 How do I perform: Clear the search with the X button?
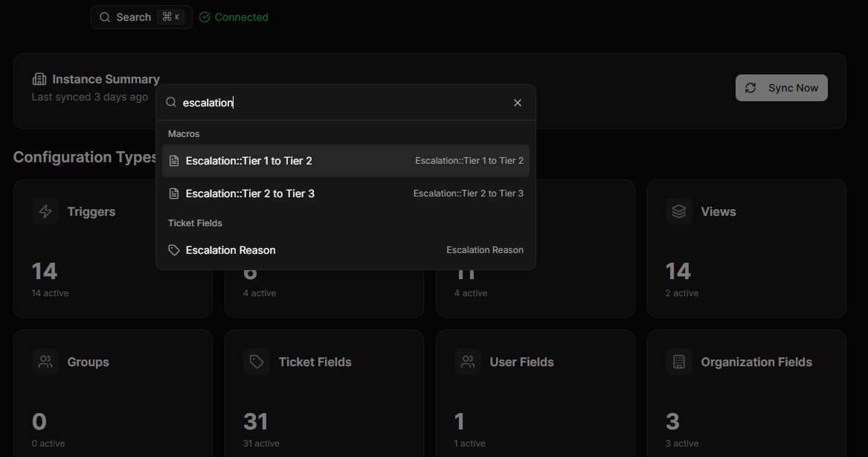pos(518,102)
